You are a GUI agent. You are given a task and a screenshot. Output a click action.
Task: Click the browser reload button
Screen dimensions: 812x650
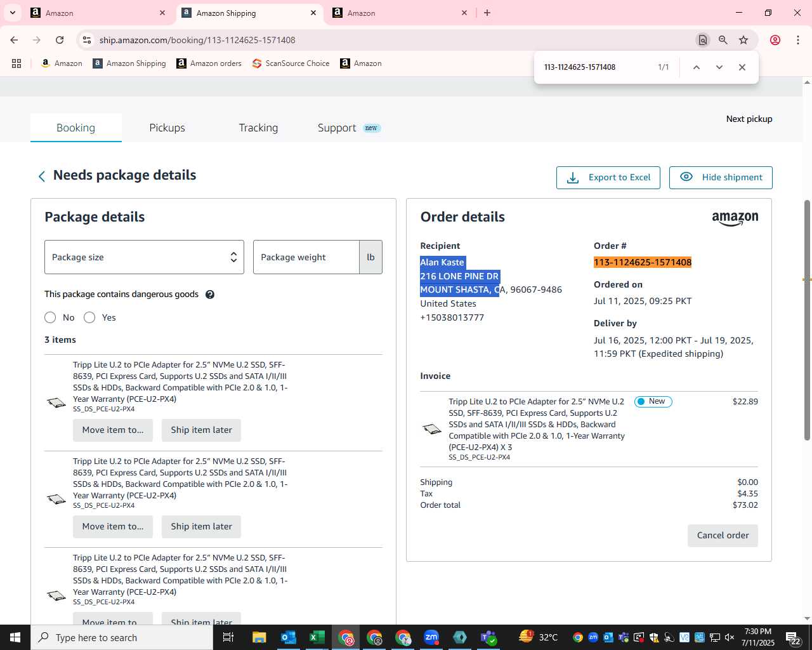pos(60,40)
